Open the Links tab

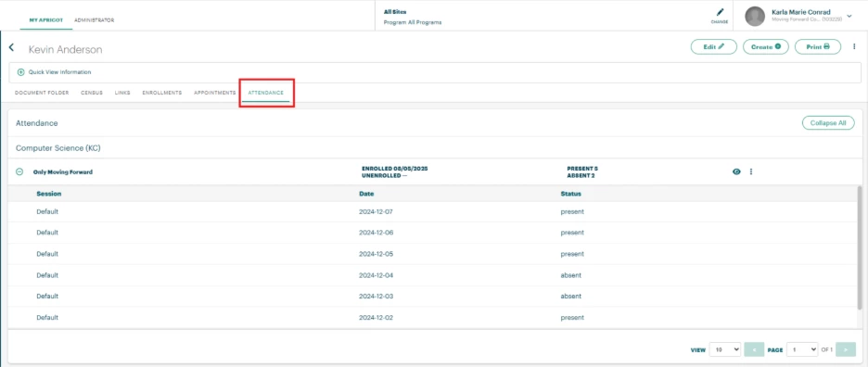(x=122, y=93)
